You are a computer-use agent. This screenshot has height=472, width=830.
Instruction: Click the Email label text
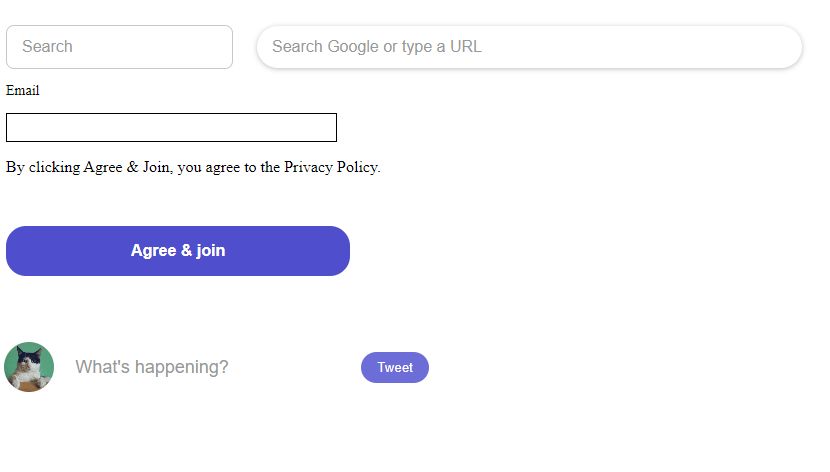(23, 90)
